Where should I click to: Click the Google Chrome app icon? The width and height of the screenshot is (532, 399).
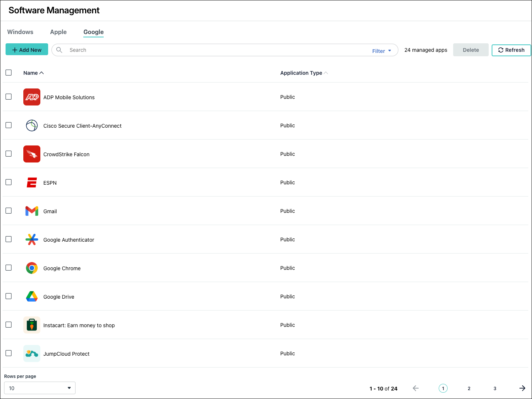pos(32,268)
